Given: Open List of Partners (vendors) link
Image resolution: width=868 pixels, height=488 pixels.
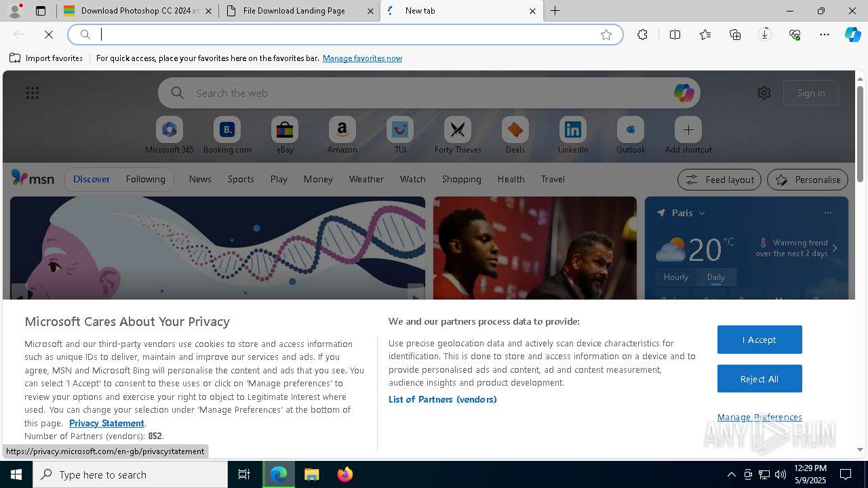Looking at the screenshot, I should point(443,399).
